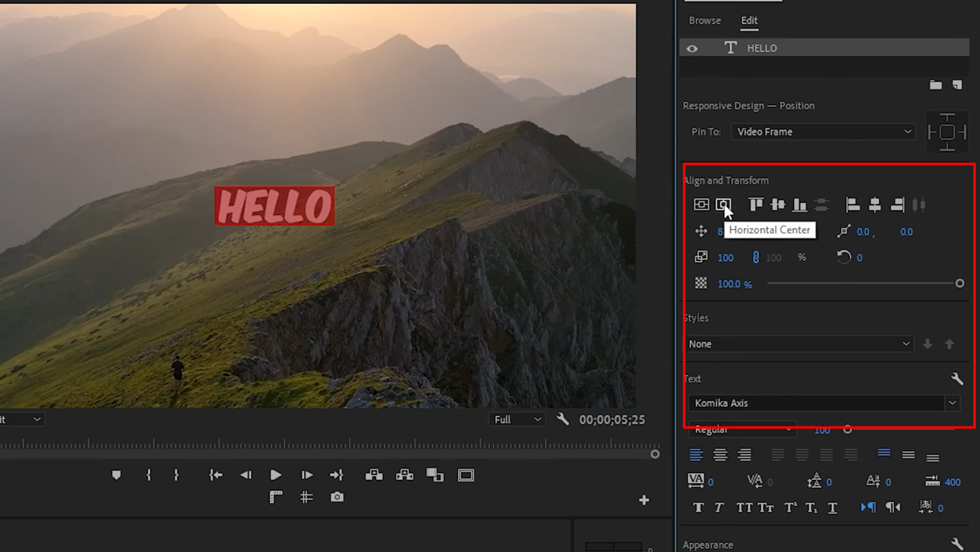Click the Align Top icon
980x552 pixels.
coord(756,204)
